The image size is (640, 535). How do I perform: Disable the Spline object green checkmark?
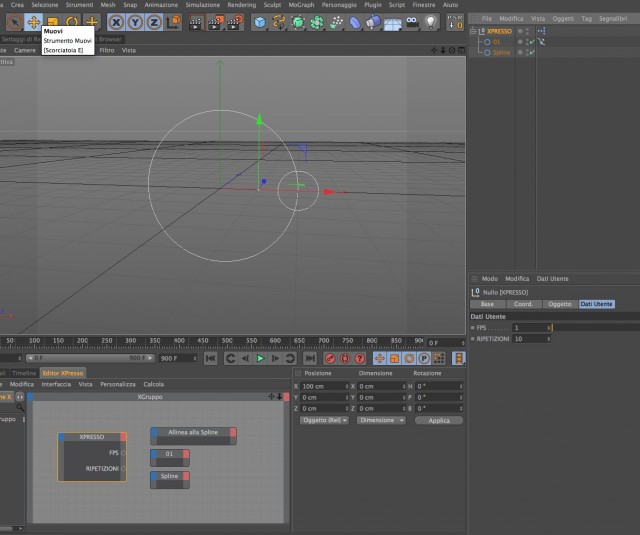[x=532, y=52]
